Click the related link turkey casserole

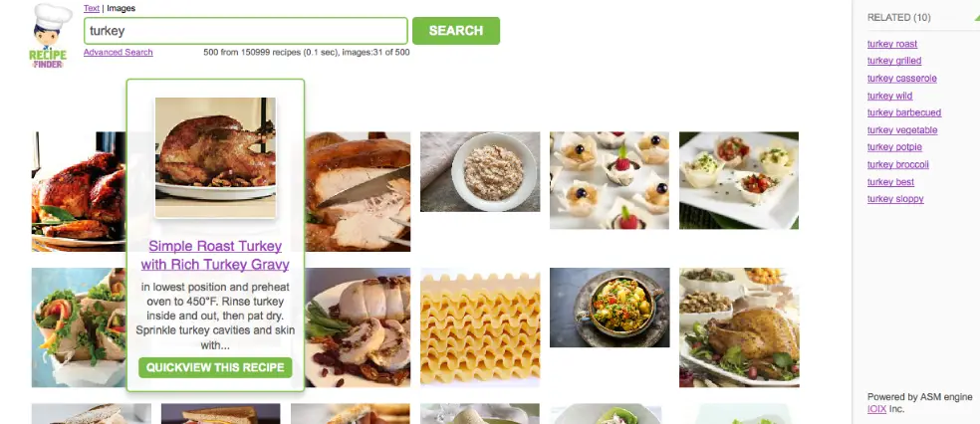pos(902,78)
